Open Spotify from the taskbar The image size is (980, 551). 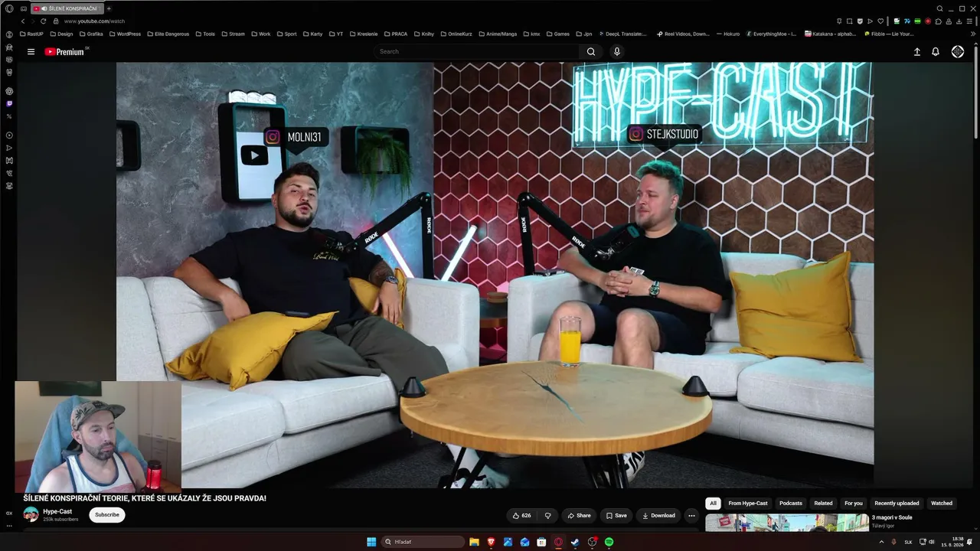coord(609,542)
